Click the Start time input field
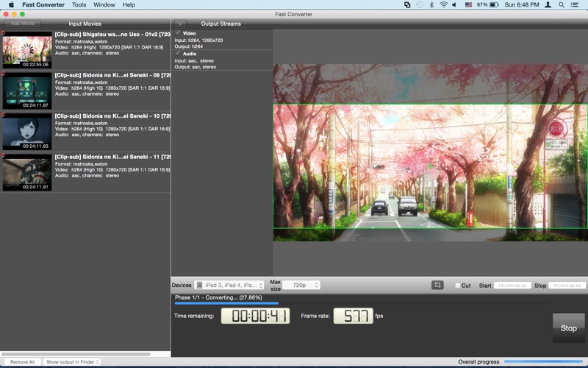Viewport: 588px width, 368px height. [x=512, y=286]
